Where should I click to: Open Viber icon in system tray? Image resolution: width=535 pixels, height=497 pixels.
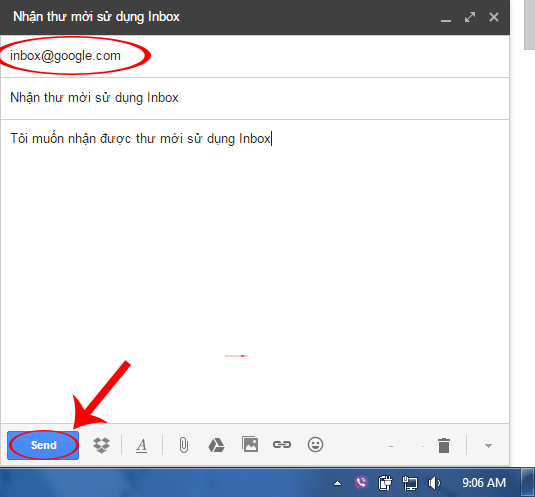click(x=361, y=483)
